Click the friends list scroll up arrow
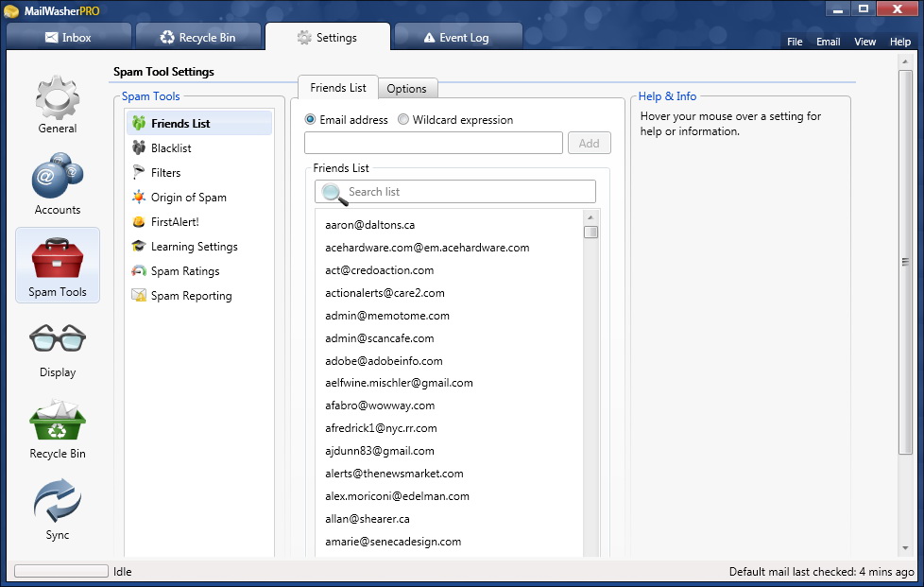 click(590, 217)
